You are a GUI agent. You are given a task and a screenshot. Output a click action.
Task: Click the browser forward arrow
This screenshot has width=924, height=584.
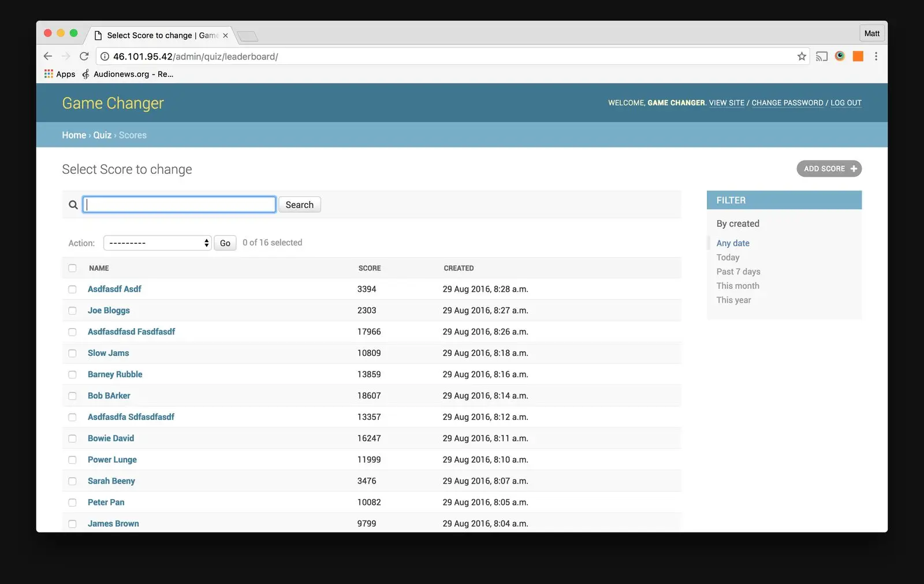coord(66,56)
